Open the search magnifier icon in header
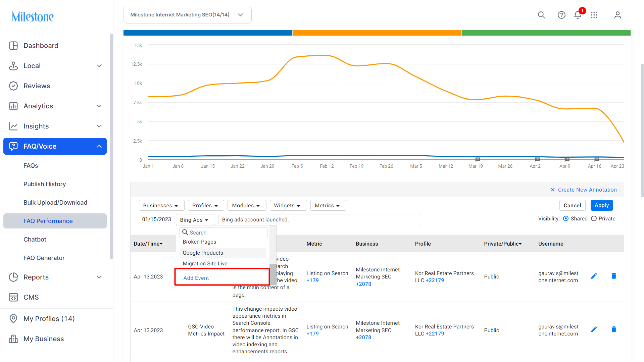The height and width of the screenshot is (362, 644). click(x=541, y=15)
